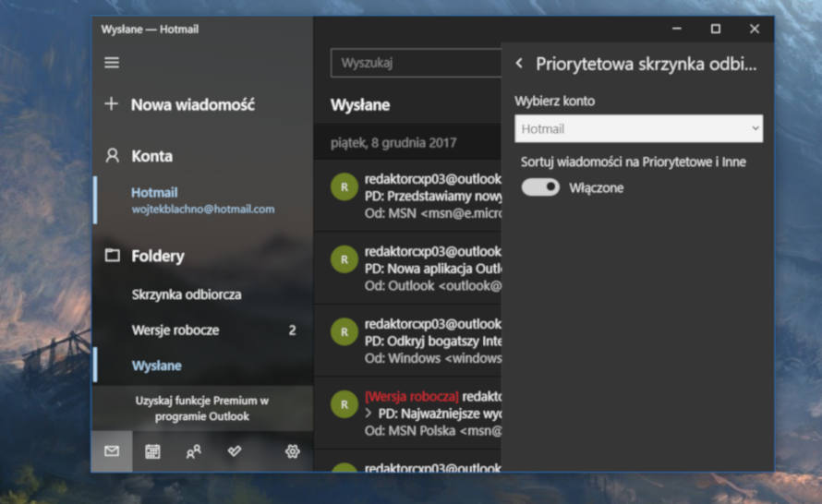Screen dimensions: 822x504
Task: Open message PD: Przedstawiamy nowy
Action: (x=407, y=196)
